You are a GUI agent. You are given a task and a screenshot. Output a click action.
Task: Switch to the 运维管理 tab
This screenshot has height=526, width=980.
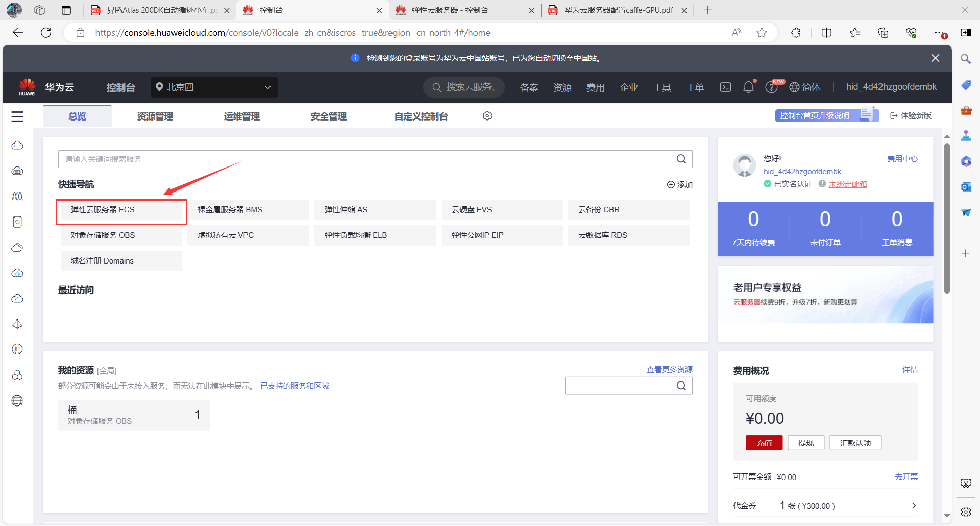242,116
